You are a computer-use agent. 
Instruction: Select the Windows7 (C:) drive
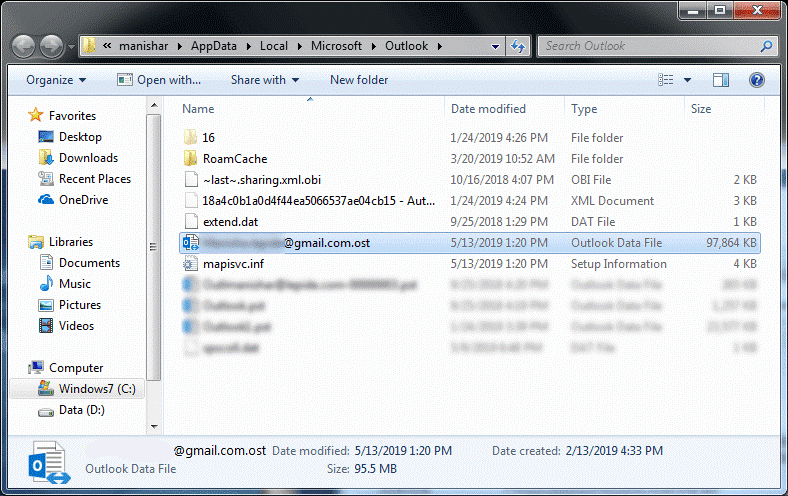click(x=97, y=389)
